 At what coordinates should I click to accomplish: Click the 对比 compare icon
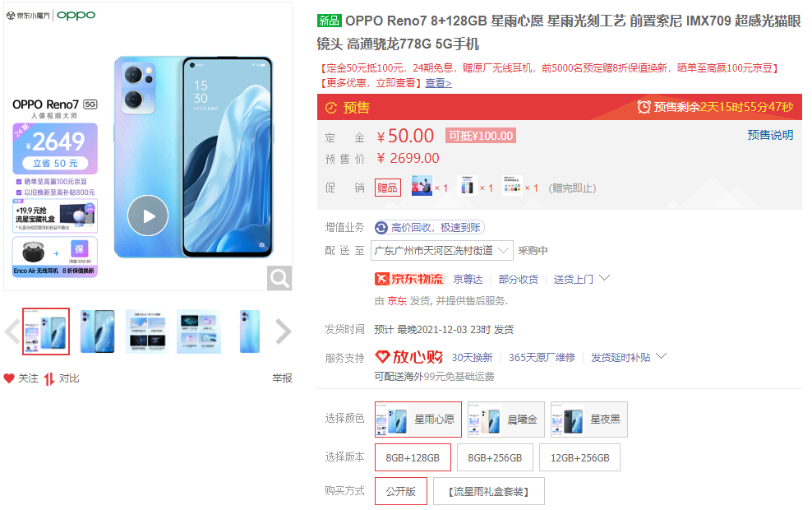pos(49,379)
